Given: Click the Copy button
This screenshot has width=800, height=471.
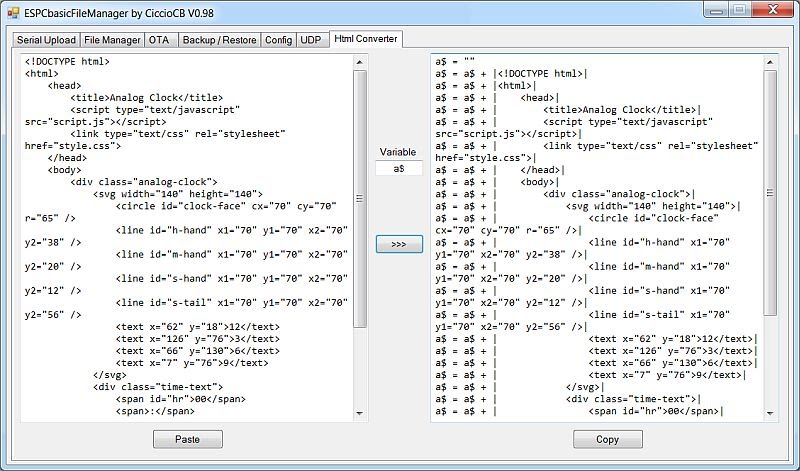Looking at the screenshot, I should tap(608, 439).
